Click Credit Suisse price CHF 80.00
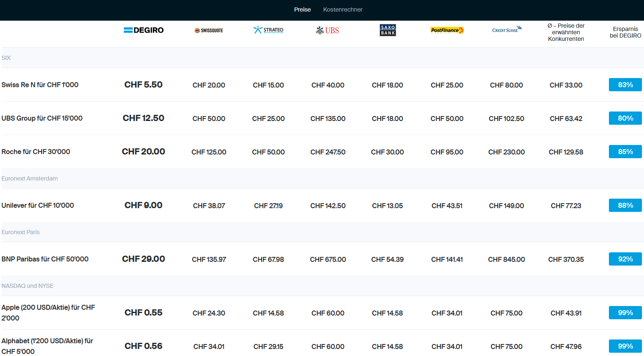The width and height of the screenshot is (644, 356). (x=507, y=85)
